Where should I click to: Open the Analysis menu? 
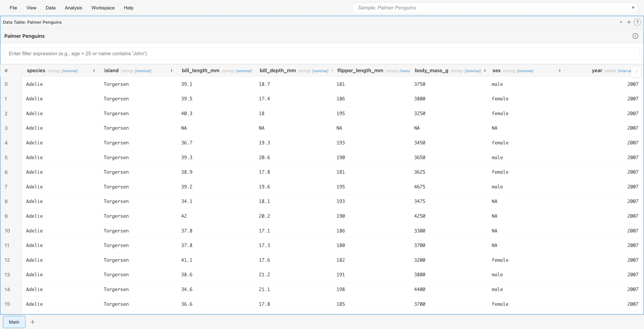click(x=73, y=8)
